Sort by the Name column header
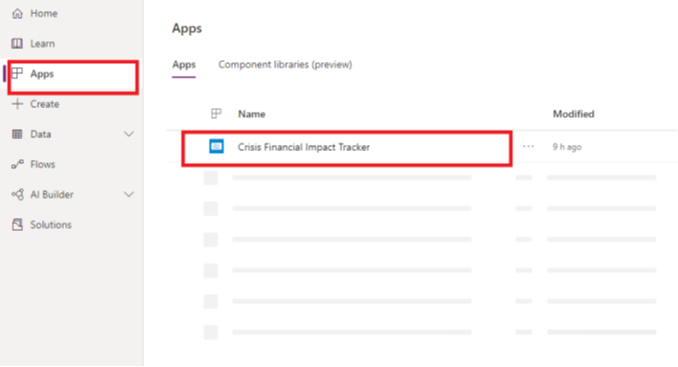The width and height of the screenshot is (678, 367). [252, 114]
